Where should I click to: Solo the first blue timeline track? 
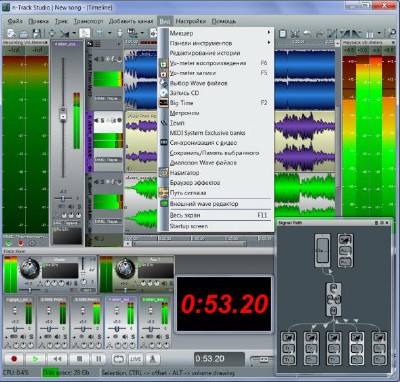point(102,59)
